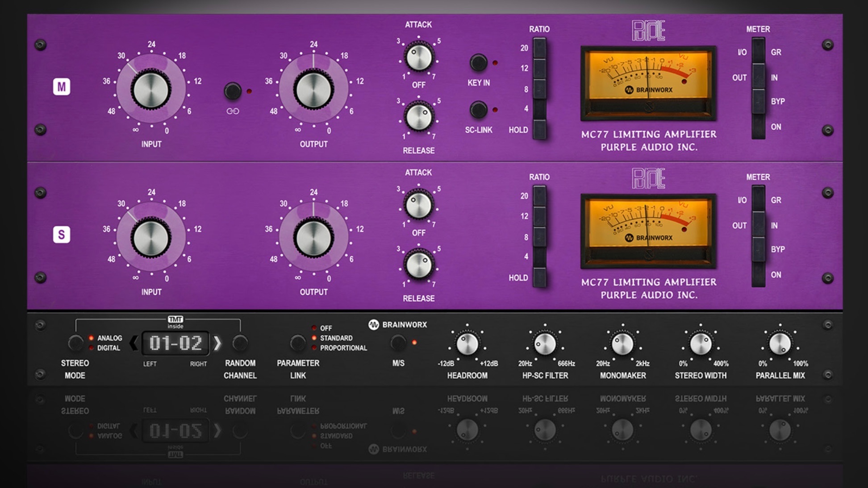The image size is (868, 488).
Task: Select ratio 20 on S channel
Action: 539,196
